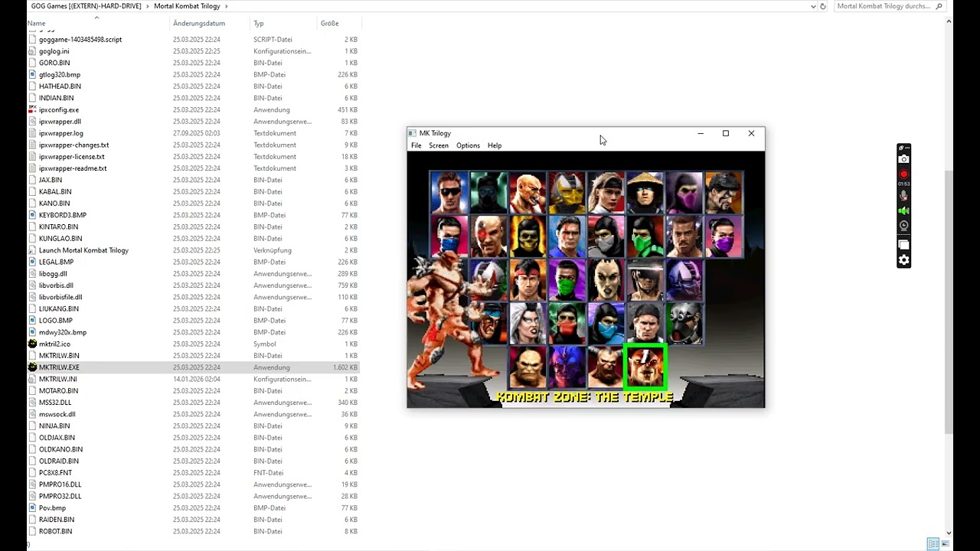This screenshot has height=551, width=980.
Task: Click the ipxconfig.exe file icon
Action: click(x=32, y=109)
